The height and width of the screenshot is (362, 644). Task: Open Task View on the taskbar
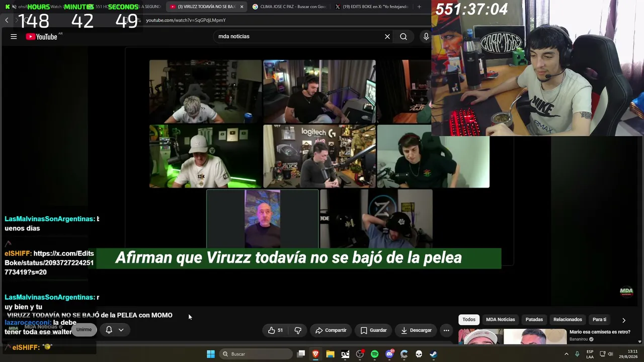301,354
